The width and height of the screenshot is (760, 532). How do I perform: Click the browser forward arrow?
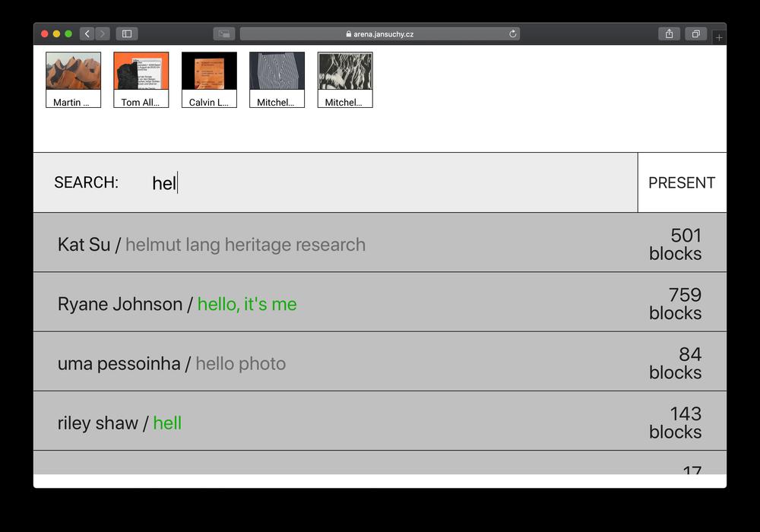pos(103,33)
